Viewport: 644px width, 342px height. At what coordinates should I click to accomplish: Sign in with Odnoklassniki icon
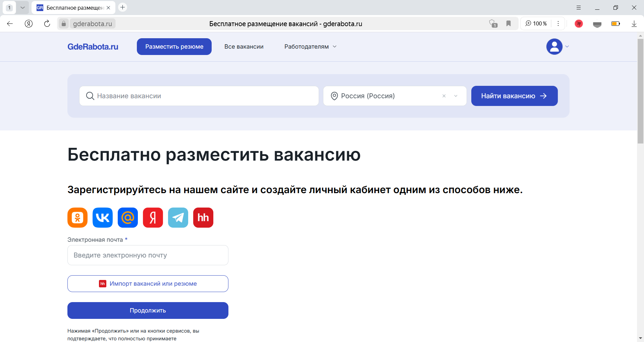pyautogui.click(x=77, y=218)
